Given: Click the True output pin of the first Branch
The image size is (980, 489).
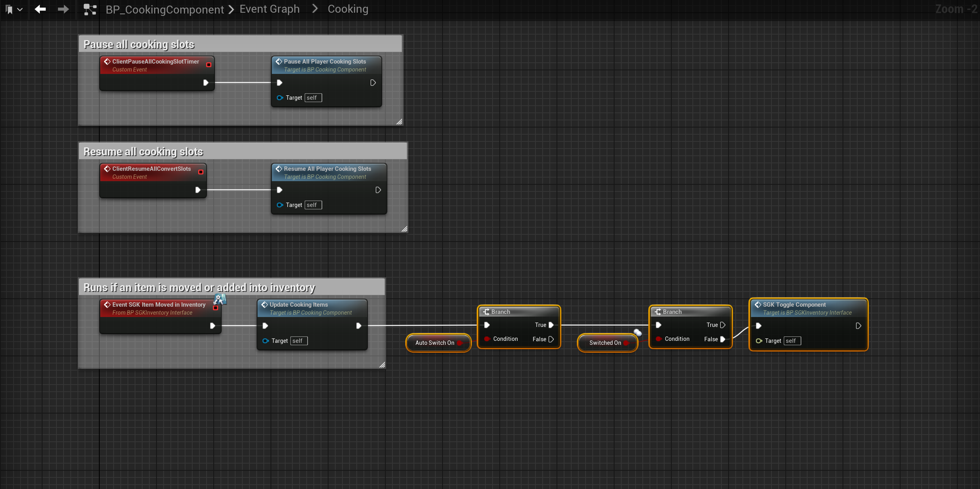Looking at the screenshot, I should coord(551,325).
